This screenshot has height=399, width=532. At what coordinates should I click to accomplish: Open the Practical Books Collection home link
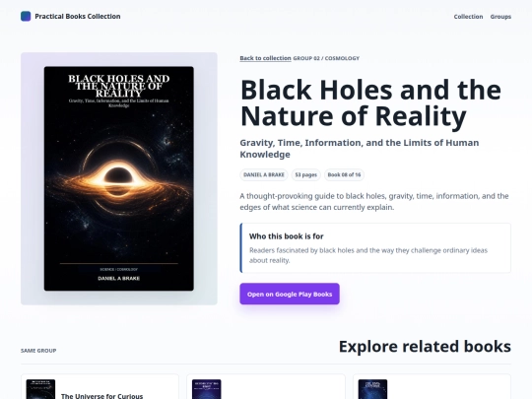coord(71,17)
